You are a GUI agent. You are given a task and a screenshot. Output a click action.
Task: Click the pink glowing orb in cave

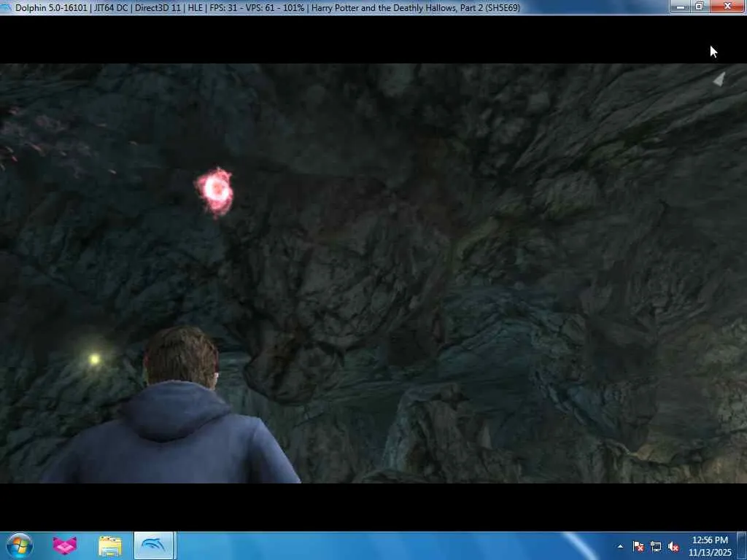click(x=215, y=192)
